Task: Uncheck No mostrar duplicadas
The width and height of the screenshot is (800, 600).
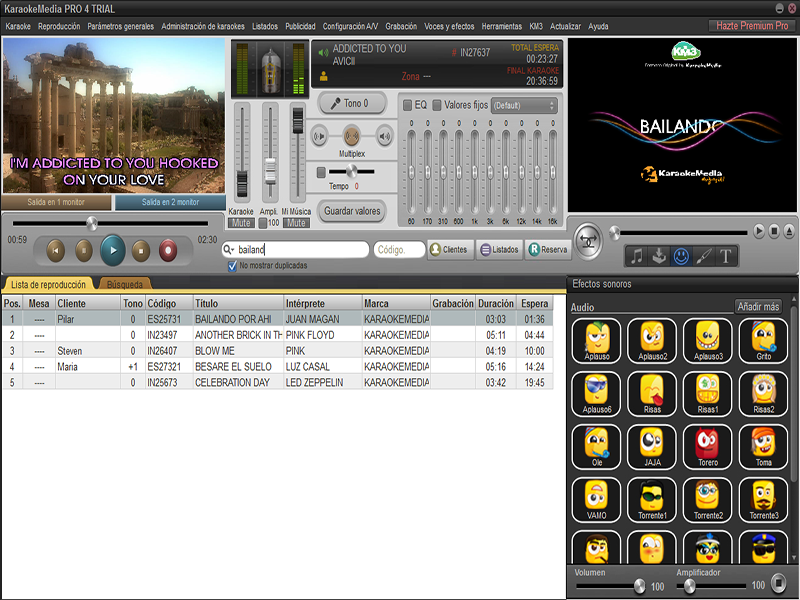Action: pos(232,266)
